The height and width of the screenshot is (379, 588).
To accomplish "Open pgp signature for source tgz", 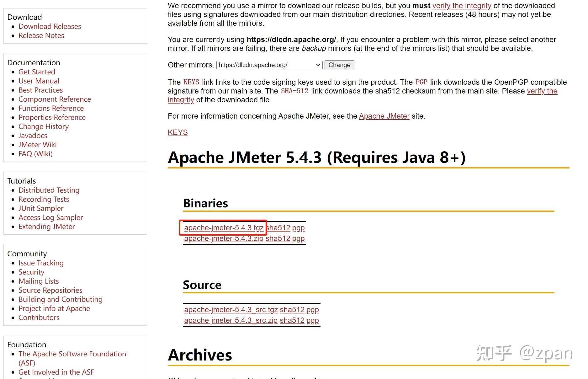I will pos(313,310).
